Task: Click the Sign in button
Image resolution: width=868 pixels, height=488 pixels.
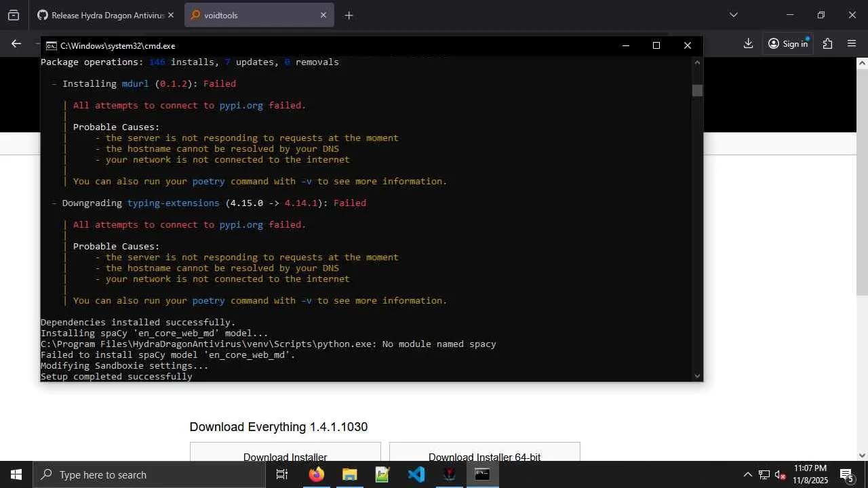Action: (788, 43)
